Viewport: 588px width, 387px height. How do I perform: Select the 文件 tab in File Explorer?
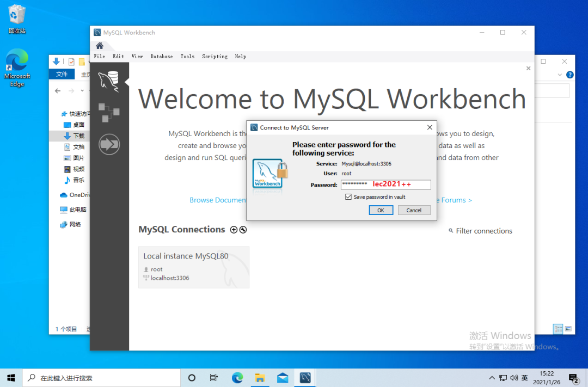tap(62, 74)
